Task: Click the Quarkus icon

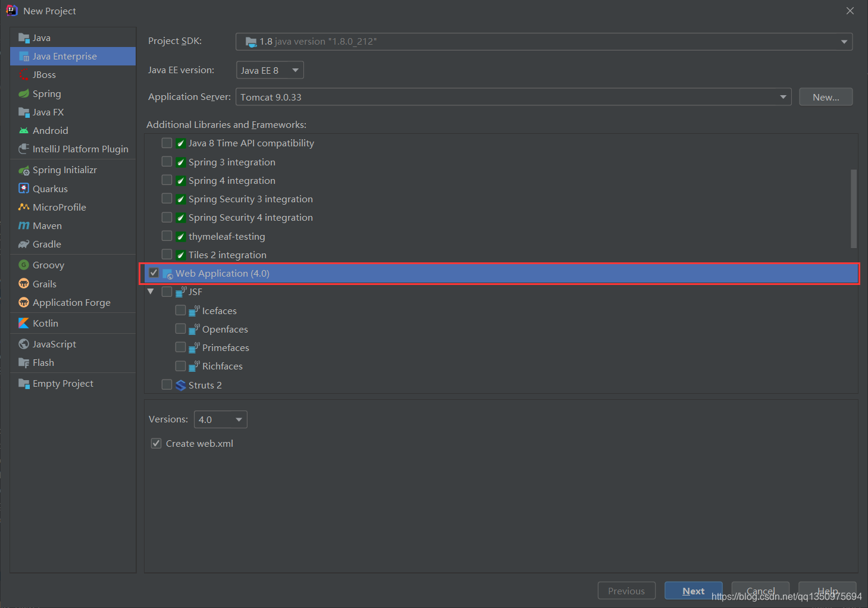Action: [x=24, y=189]
